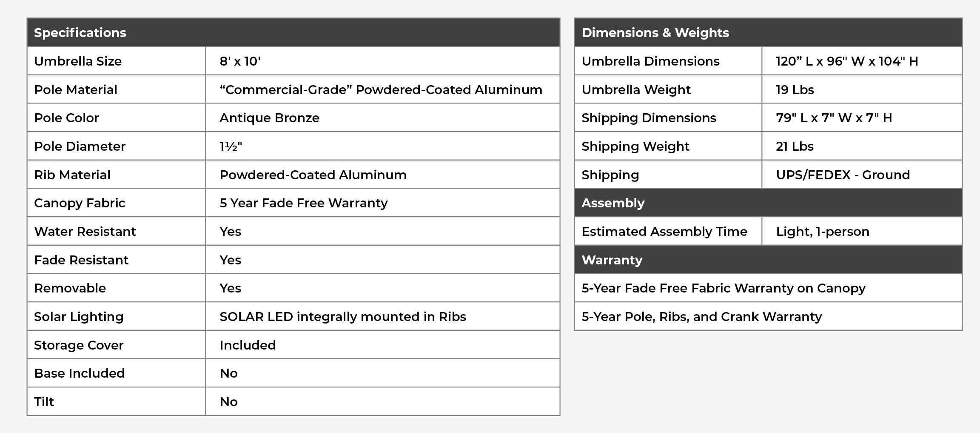The height and width of the screenshot is (433, 980).
Task: Select the Rib Material row label
Action: (x=72, y=175)
